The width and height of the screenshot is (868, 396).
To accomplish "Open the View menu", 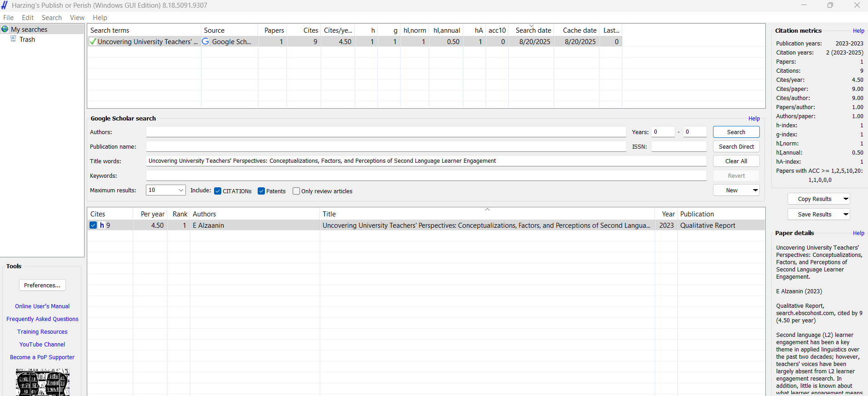I will [x=77, y=18].
